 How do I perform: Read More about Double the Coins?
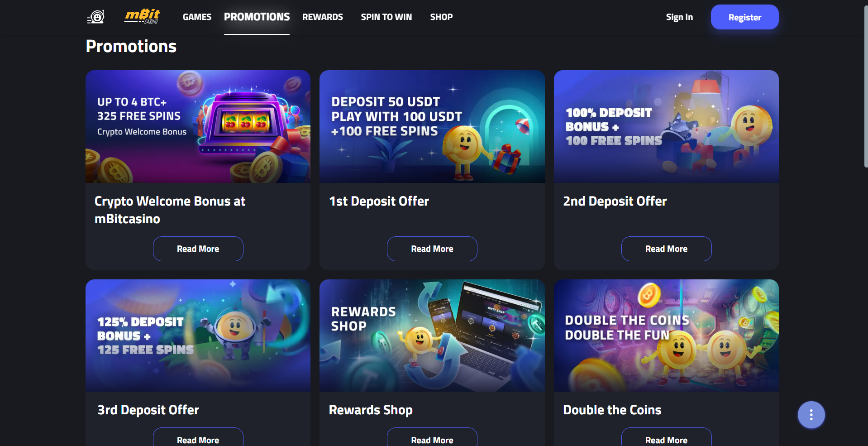tap(666, 437)
